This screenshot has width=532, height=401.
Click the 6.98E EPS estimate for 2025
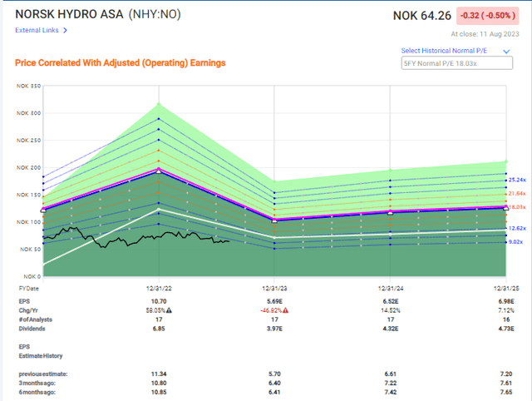point(504,298)
